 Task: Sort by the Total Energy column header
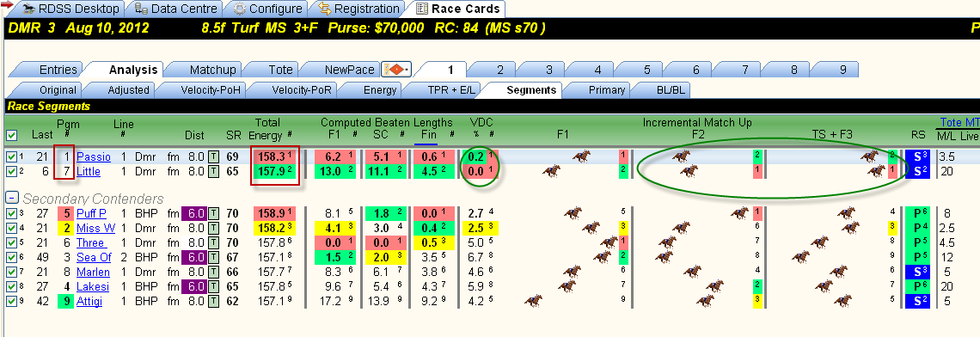pyautogui.click(x=267, y=128)
